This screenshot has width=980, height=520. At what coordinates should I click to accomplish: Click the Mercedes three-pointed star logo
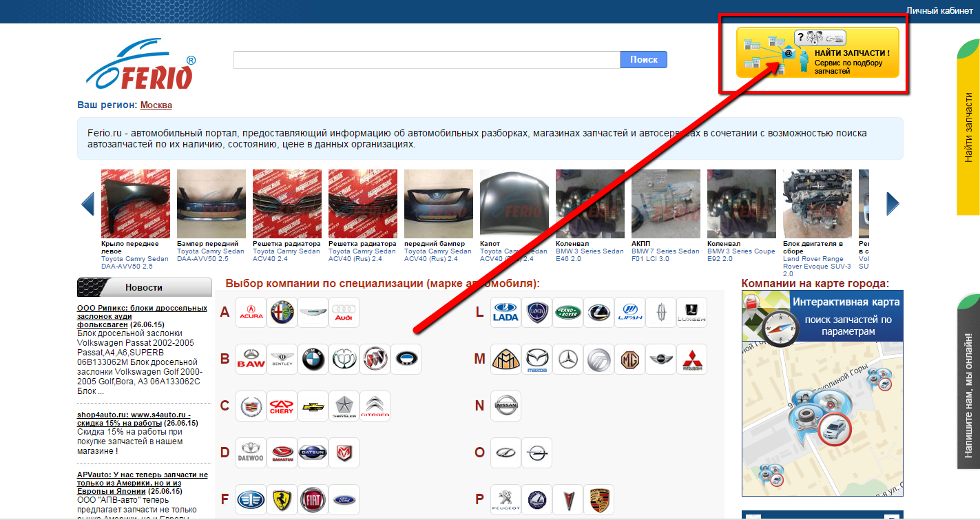point(568,360)
